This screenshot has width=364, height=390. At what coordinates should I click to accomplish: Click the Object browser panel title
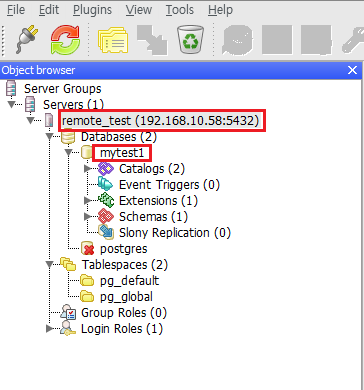tap(38, 70)
